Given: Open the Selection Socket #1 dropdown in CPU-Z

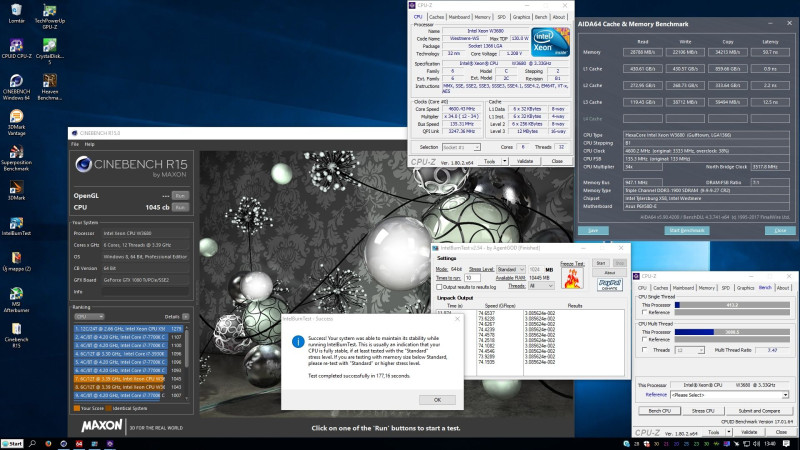Looking at the screenshot, I should point(461,147).
